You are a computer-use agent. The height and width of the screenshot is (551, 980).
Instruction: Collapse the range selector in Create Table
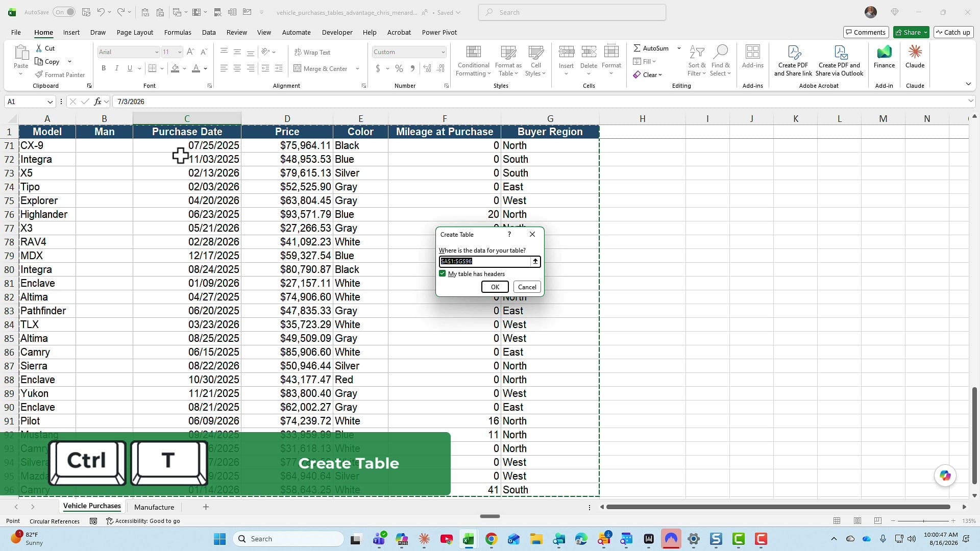click(x=535, y=261)
